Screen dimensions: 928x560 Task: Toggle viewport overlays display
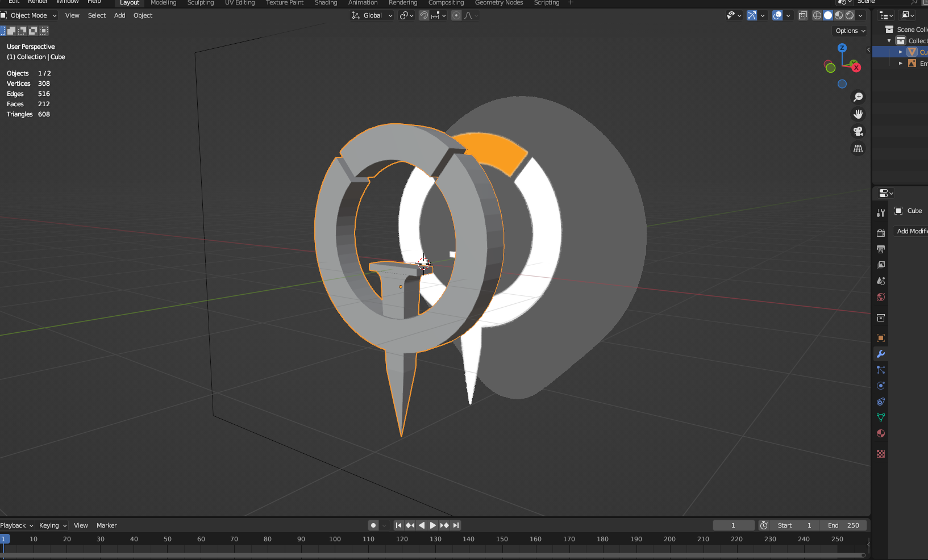(x=777, y=15)
